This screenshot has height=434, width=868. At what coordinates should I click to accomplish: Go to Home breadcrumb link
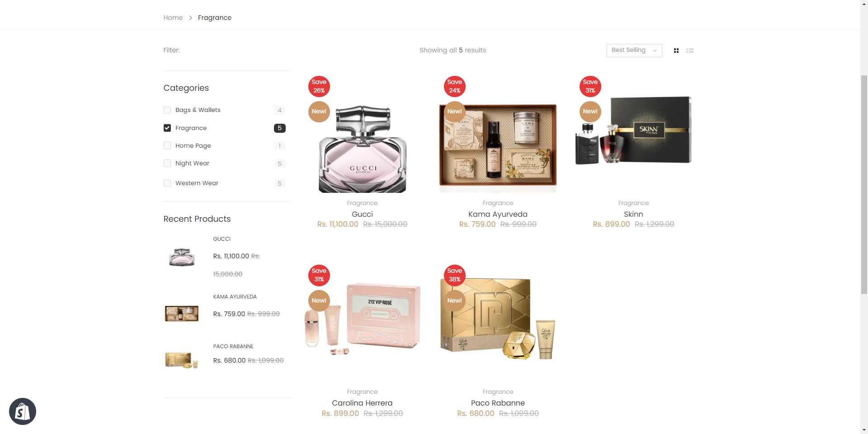click(173, 18)
